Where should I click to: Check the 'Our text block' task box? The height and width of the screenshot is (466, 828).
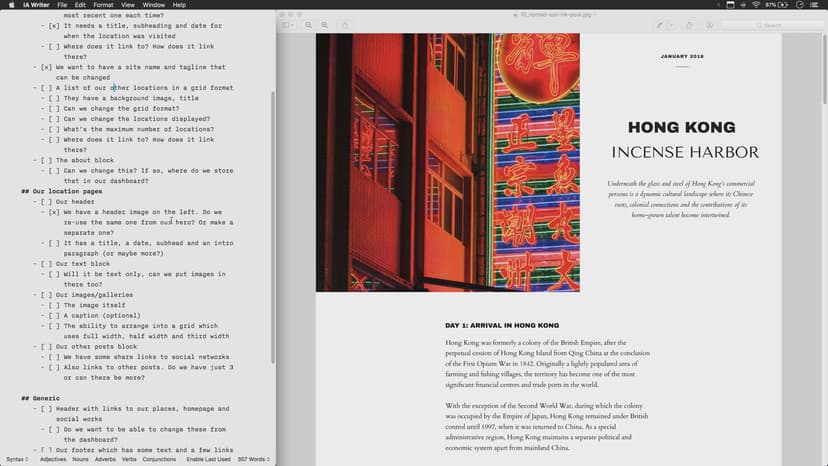(x=45, y=263)
